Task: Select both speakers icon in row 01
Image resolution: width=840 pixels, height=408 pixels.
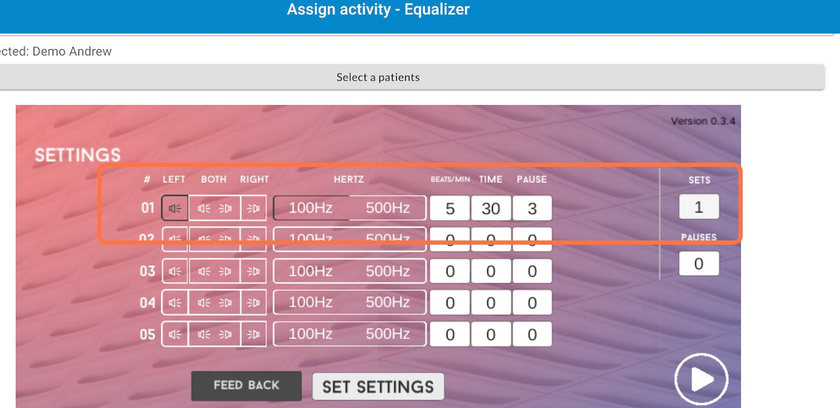Action: [x=214, y=209]
